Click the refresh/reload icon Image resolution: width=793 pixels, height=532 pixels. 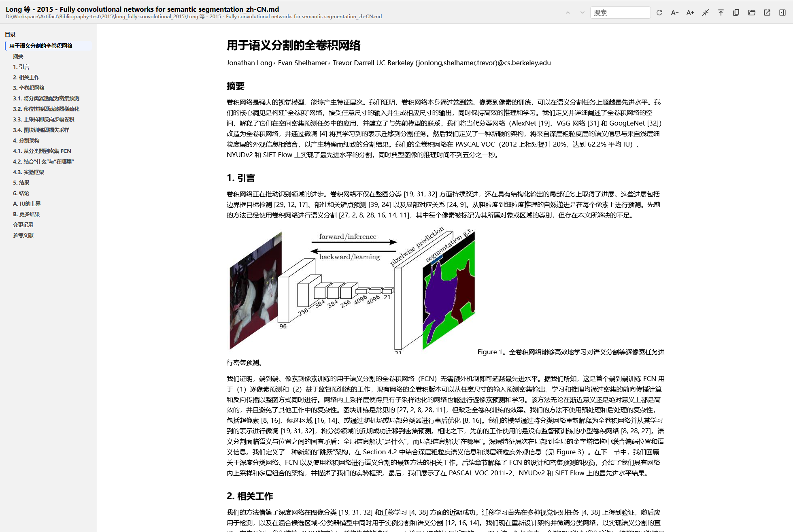[x=659, y=13]
